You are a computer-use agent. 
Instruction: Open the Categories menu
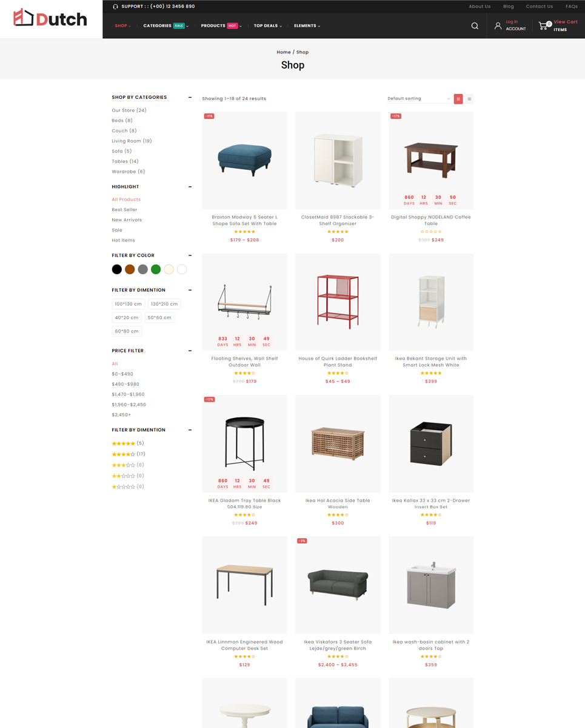click(x=165, y=25)
